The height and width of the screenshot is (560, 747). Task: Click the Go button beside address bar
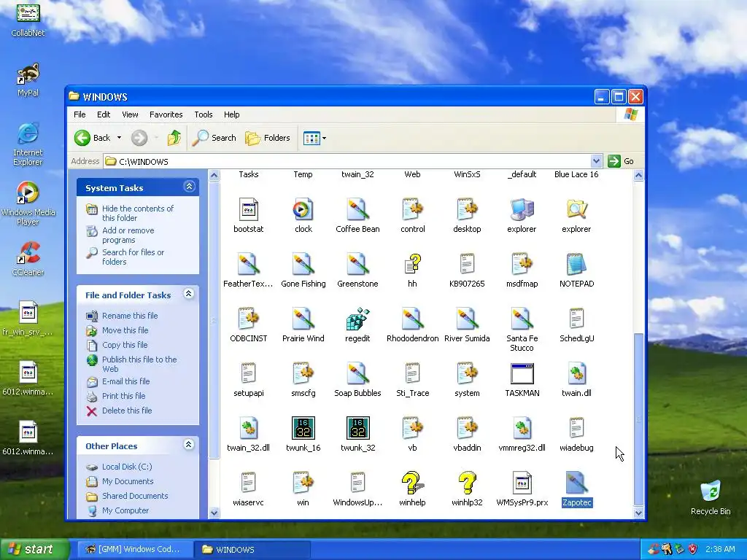(621, 161)
